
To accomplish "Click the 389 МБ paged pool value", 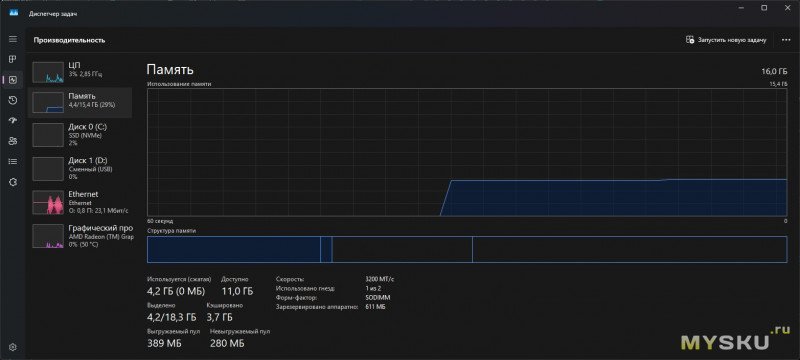I will (x=164, y=344).
